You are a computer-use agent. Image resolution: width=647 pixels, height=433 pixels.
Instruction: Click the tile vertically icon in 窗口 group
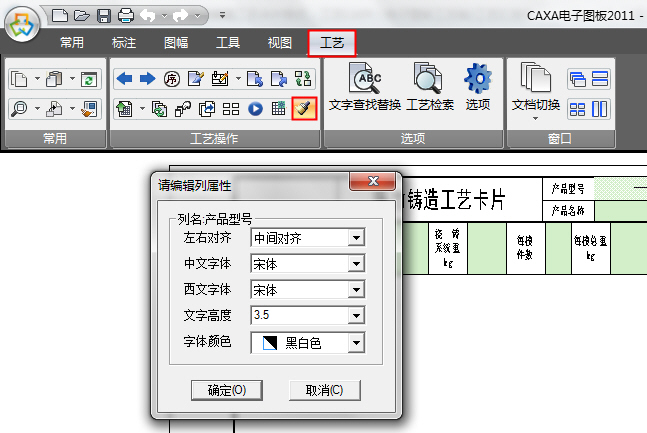coord(600,109)
